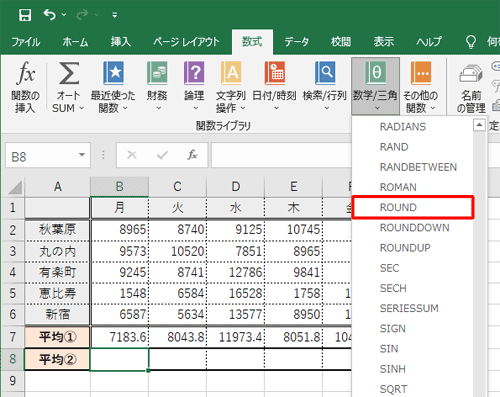Open the 最近使った関数 star book icon
Screen dimensions: 500x397
click(113, 73)
